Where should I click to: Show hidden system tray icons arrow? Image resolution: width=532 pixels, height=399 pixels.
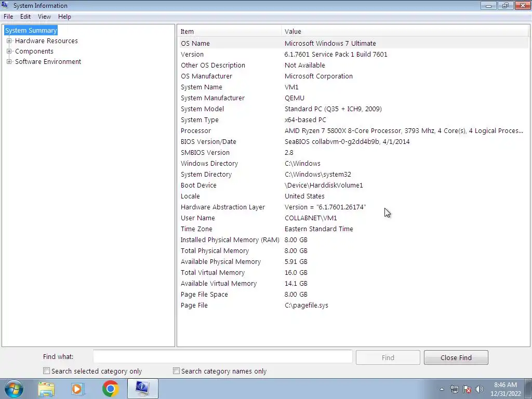pos(442,390)
